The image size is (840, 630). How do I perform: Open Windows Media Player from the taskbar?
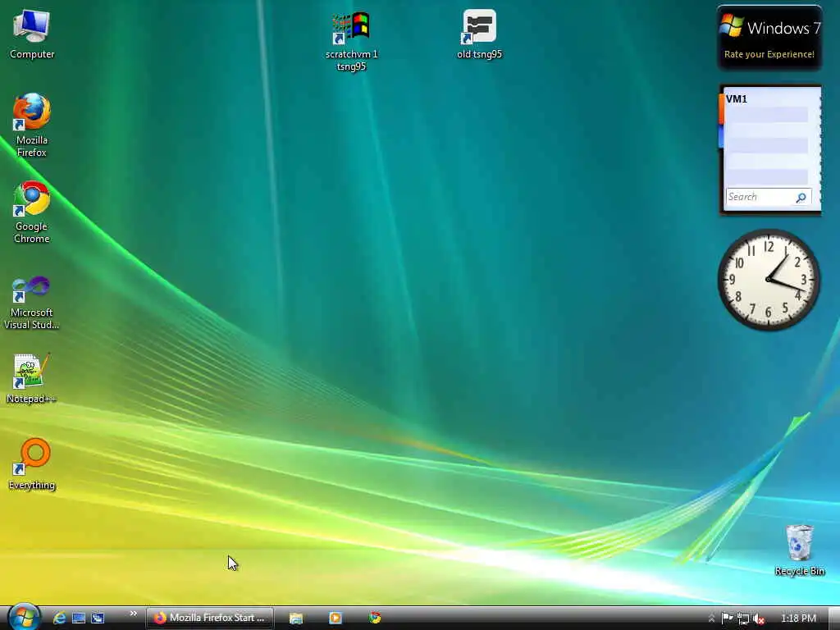point(336,619)
